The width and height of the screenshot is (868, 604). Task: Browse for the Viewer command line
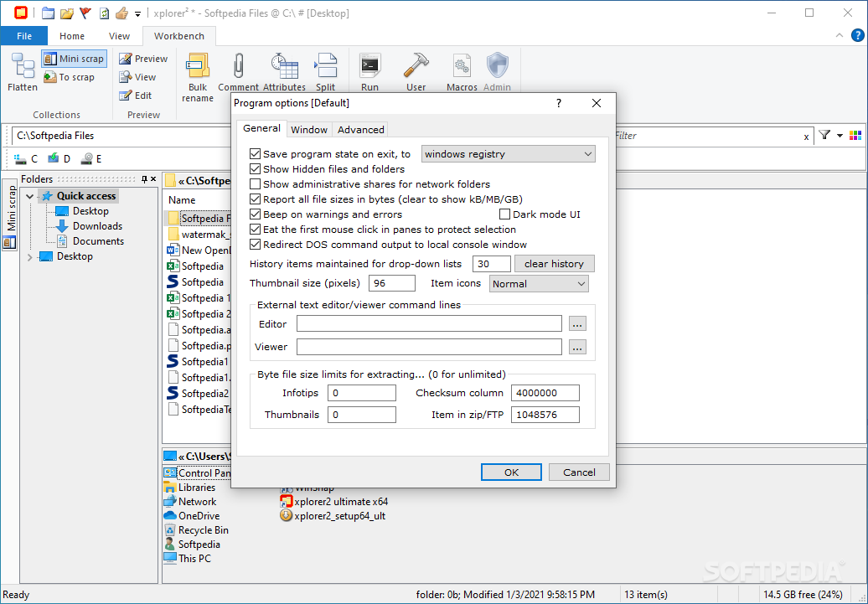577,347
